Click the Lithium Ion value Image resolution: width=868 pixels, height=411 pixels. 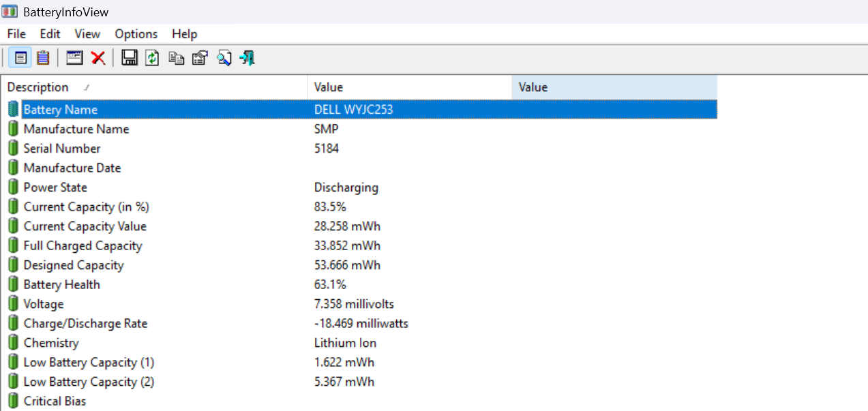(x=346, y=343)
